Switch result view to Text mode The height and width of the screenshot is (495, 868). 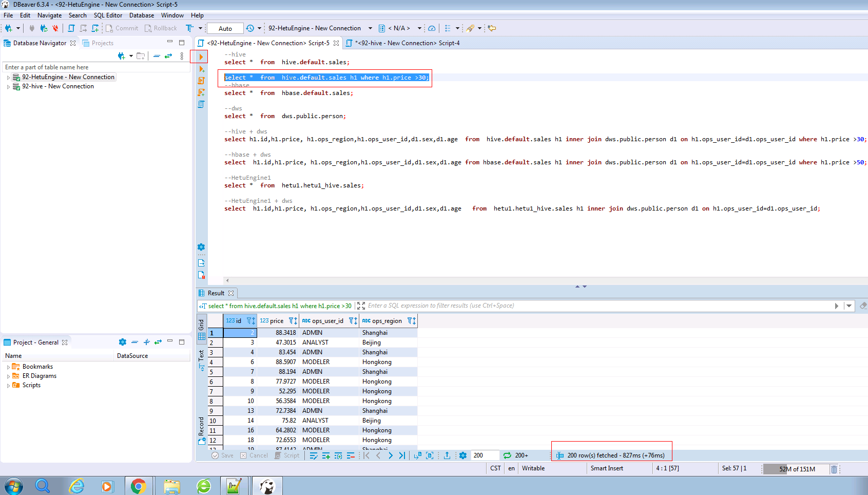pyautogui.click(x=201, y=359)
